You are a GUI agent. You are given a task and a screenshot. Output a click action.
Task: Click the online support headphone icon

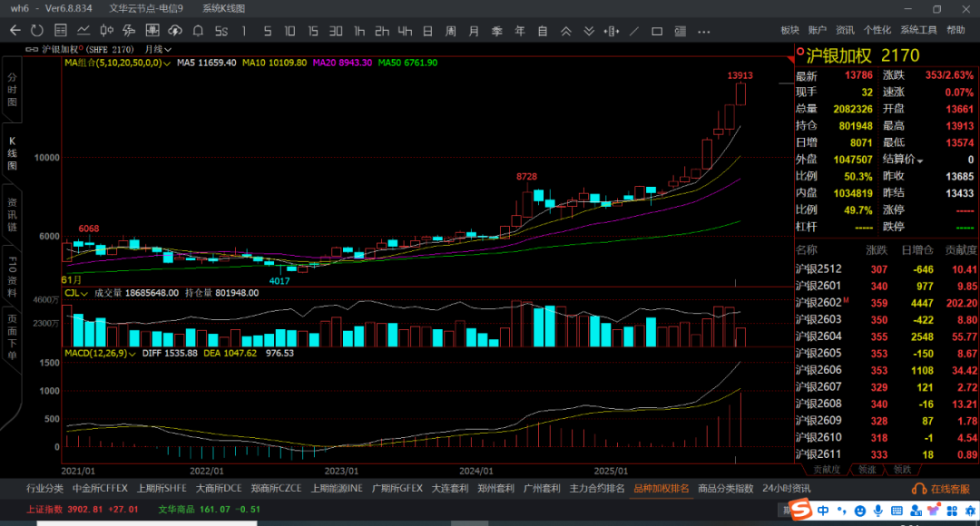click(x=918, y=489)
